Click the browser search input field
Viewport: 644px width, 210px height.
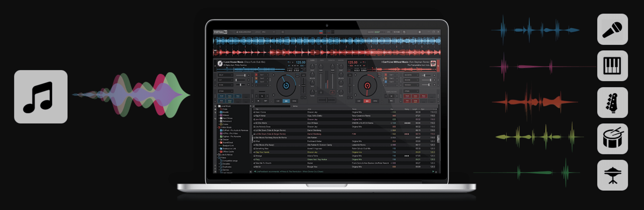click(x=273, y=106)
